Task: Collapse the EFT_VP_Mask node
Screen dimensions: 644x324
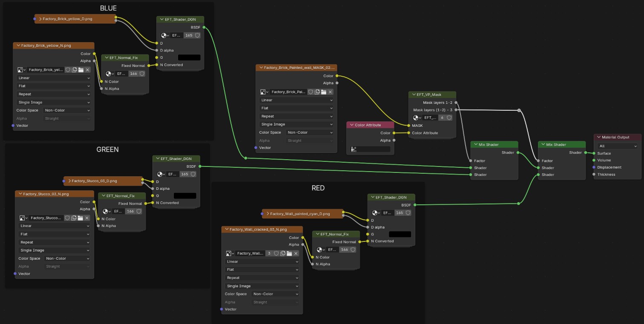Action: click(414, 95)
